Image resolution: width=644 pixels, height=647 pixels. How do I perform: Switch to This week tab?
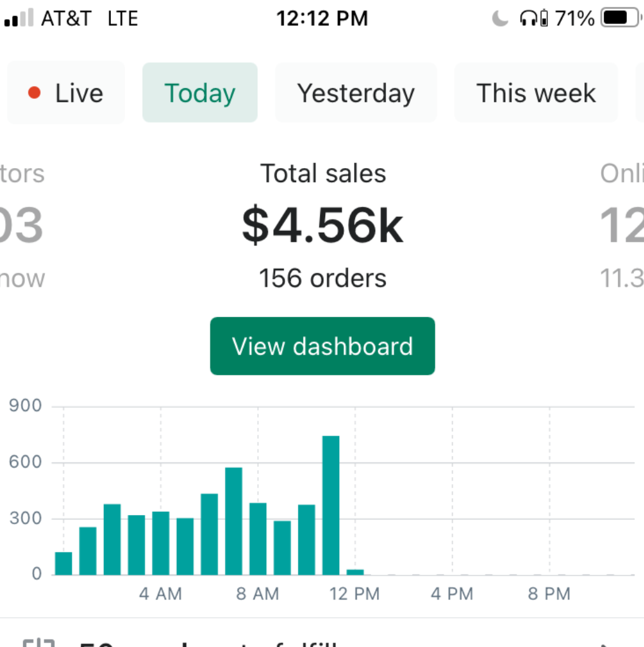(536, 93)
